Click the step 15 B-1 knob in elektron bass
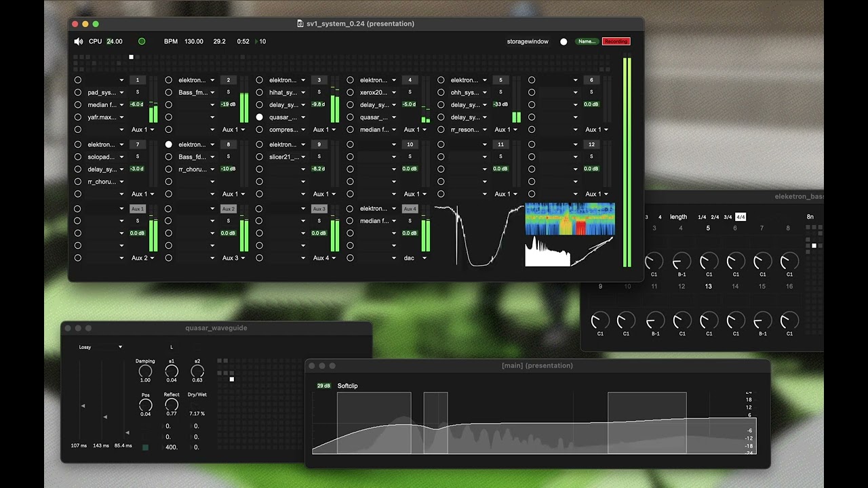The width and height of the screenshot is (868, 488). click(x=763, y=321)
